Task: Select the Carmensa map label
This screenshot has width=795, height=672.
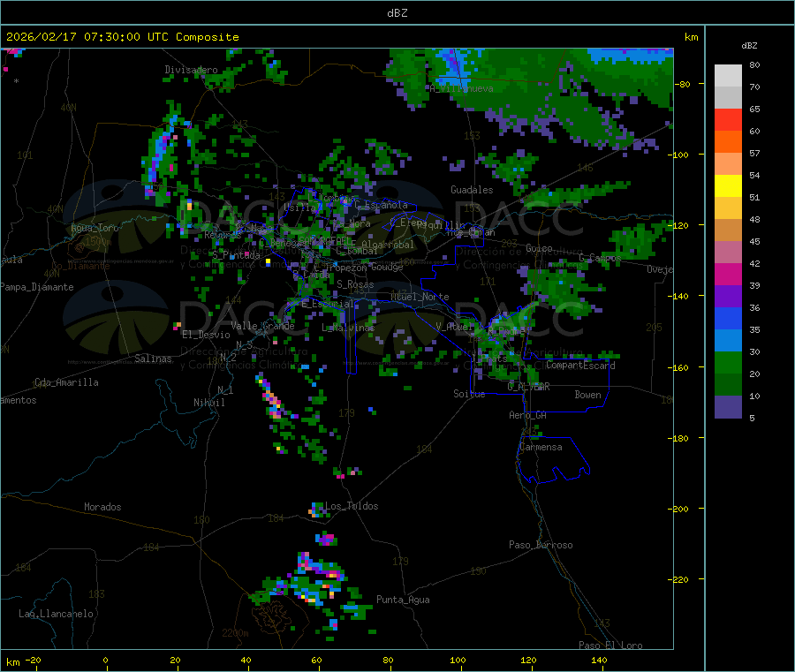Action: click(x=541, y=448)
